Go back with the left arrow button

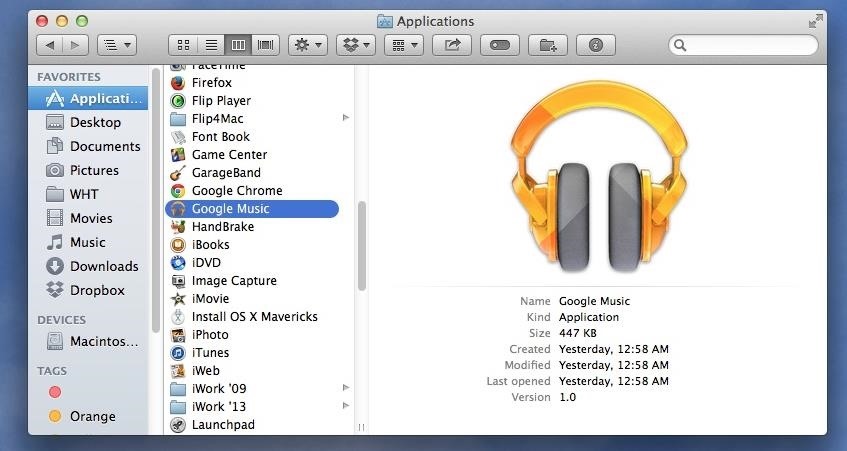[50, 45]
